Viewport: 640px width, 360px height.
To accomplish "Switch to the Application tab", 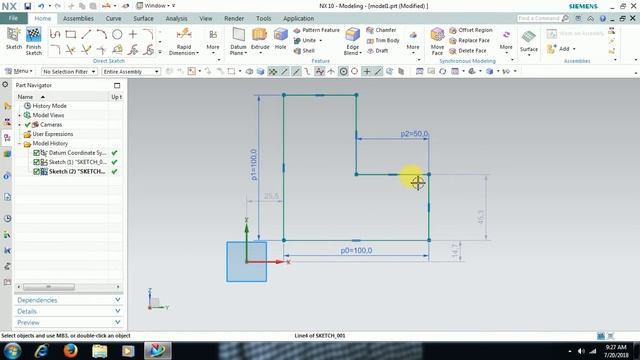I will point(298,18).
